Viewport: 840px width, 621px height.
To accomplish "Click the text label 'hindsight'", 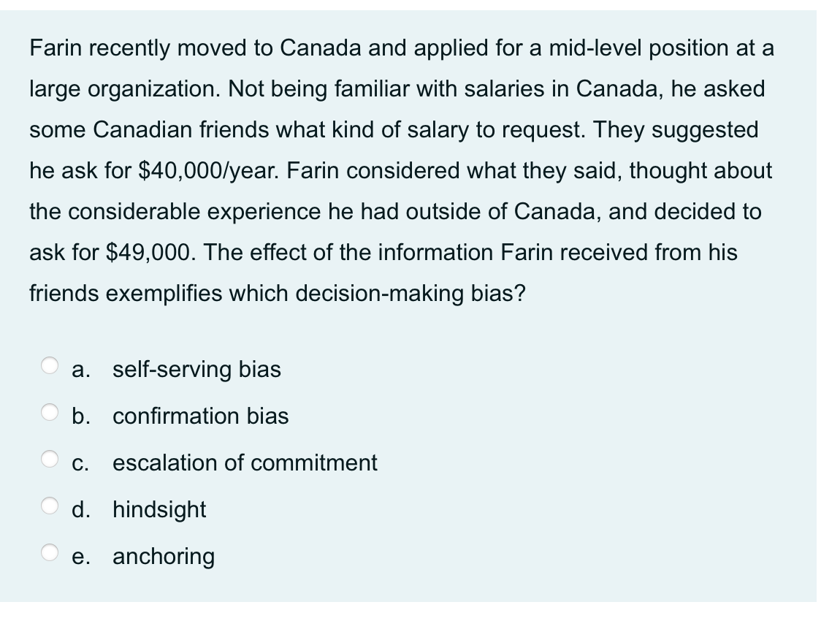I will 160,510.
